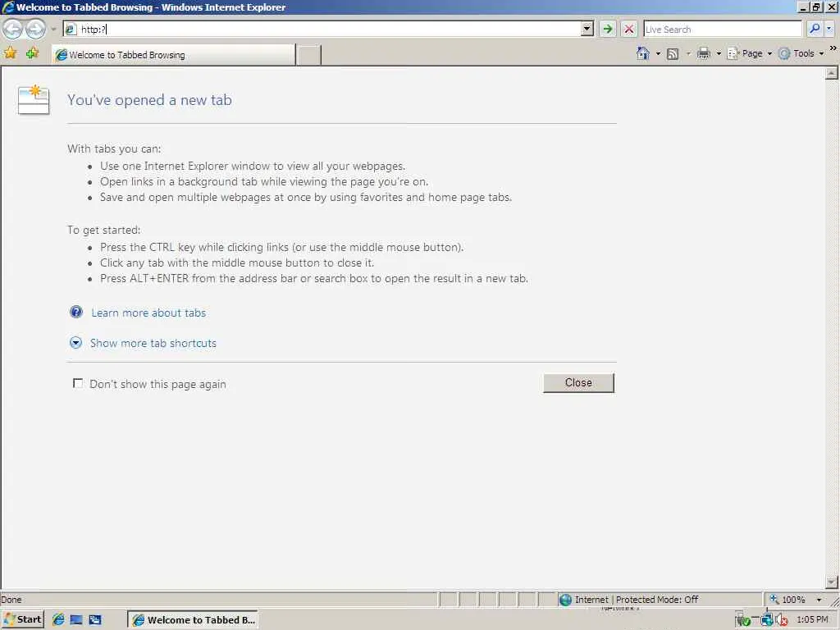Open Learn more about tabs link

(x=148, y=313)
